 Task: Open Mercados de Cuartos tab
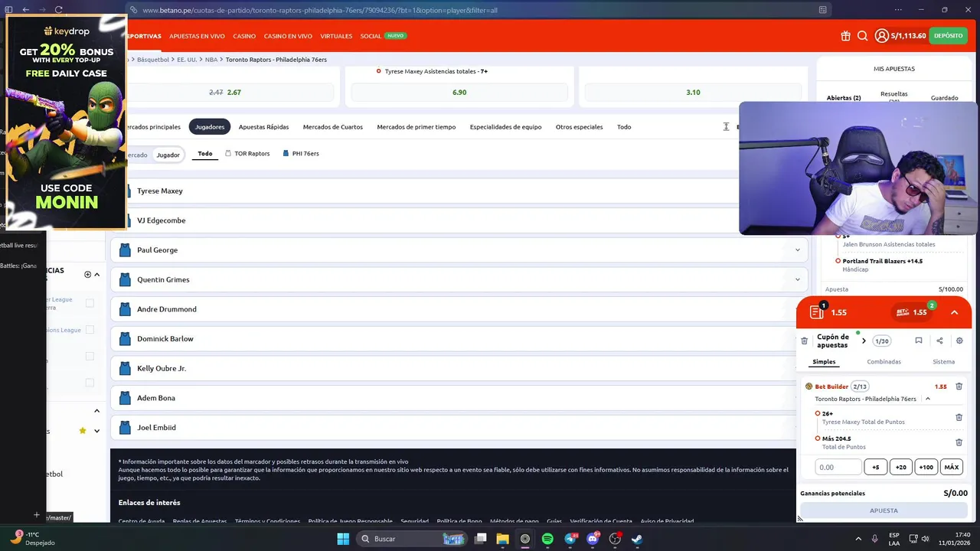click(x=333, y=127)
